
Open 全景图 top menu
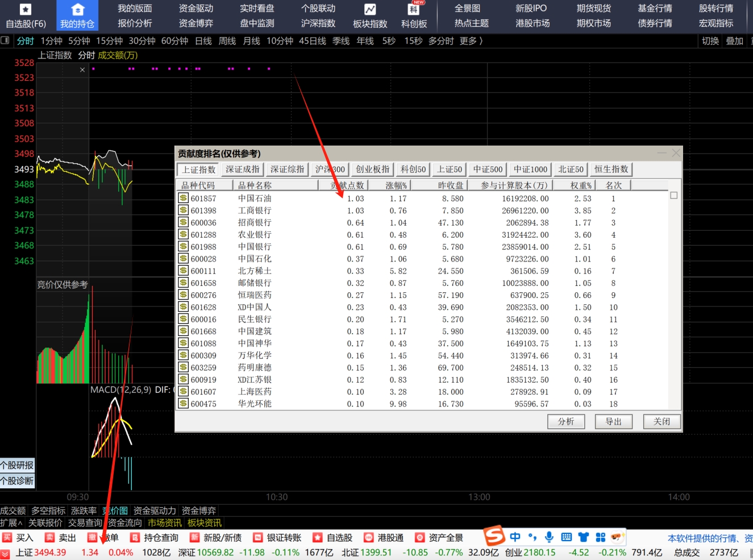467,9
